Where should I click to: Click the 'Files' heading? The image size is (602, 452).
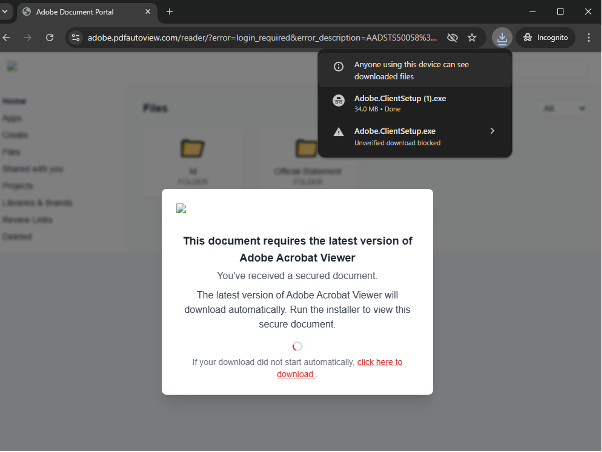[x=155, y=108]
